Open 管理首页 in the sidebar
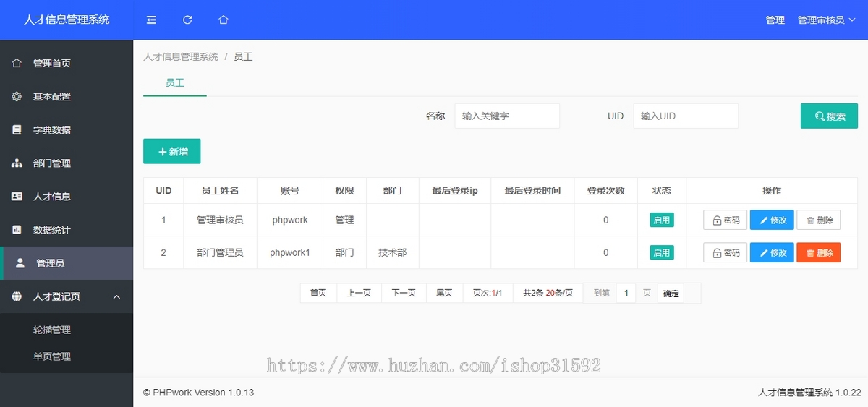Viewport: 868px width, 407px height. 67,63
